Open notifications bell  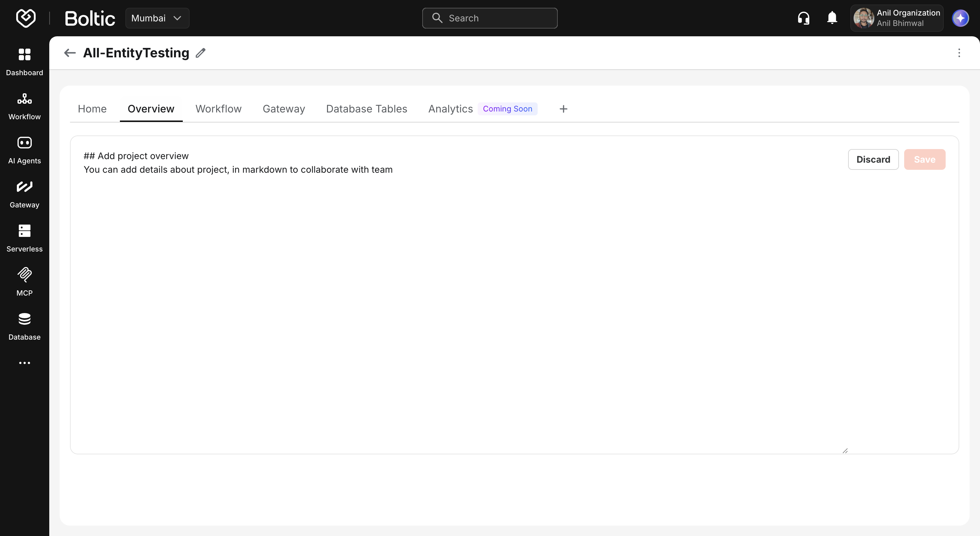coord(832,18)
